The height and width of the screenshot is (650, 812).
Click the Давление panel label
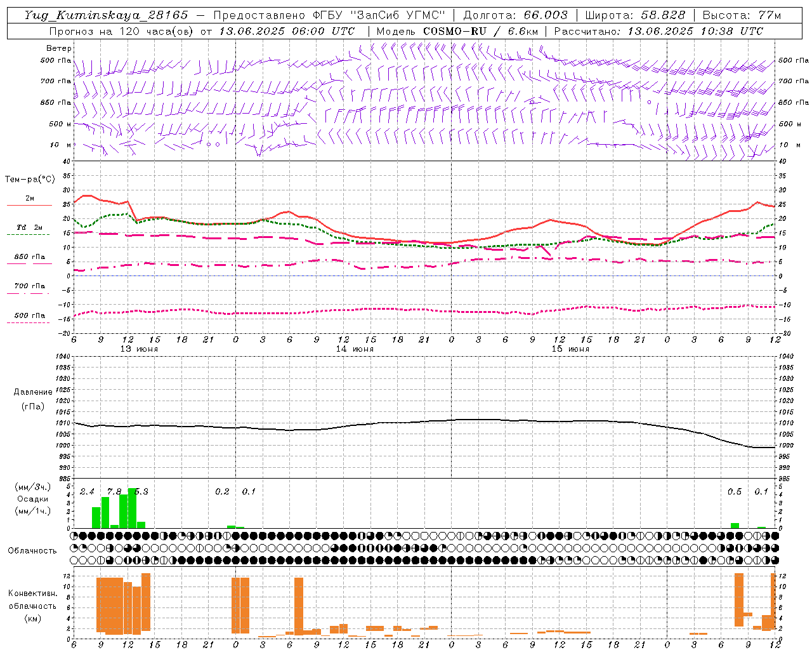tap(33, 392)
